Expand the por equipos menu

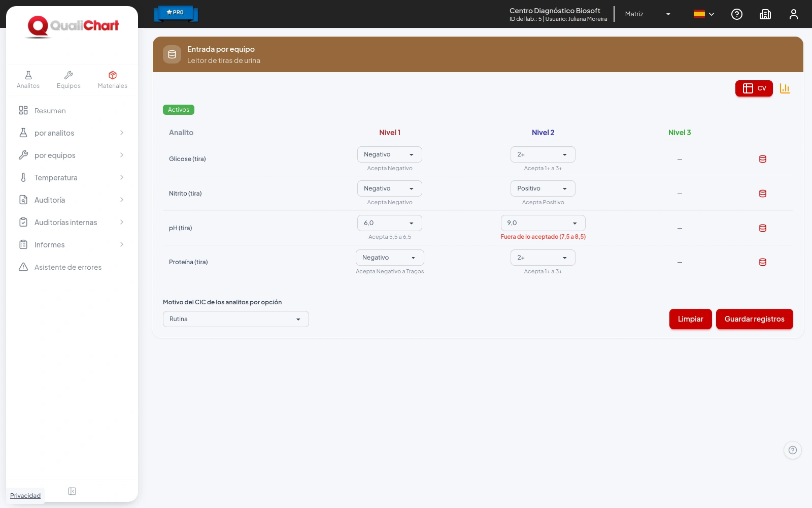pos(72,155)
